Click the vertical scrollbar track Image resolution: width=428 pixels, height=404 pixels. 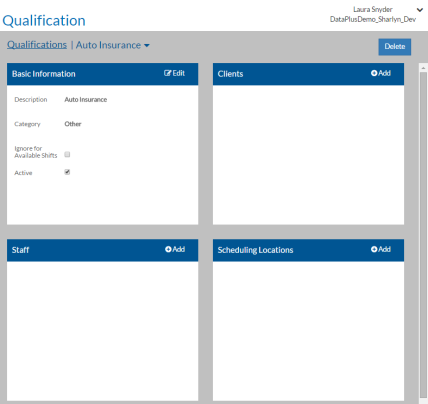tap(423, 233)
